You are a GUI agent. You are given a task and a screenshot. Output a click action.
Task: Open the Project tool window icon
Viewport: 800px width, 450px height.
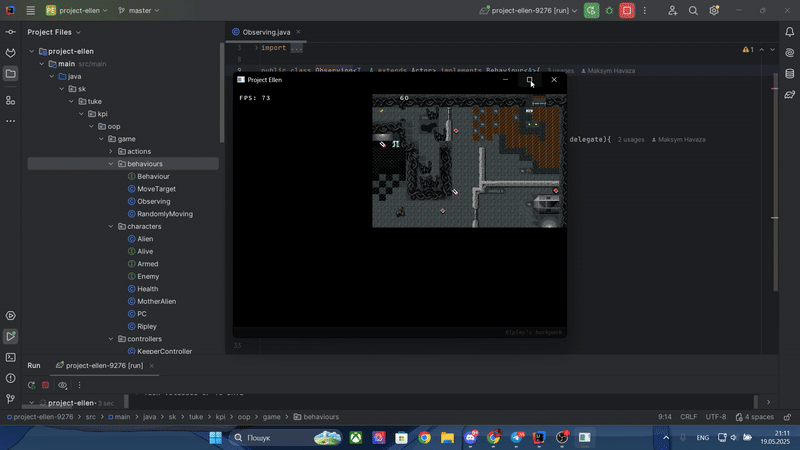point(10,74)
